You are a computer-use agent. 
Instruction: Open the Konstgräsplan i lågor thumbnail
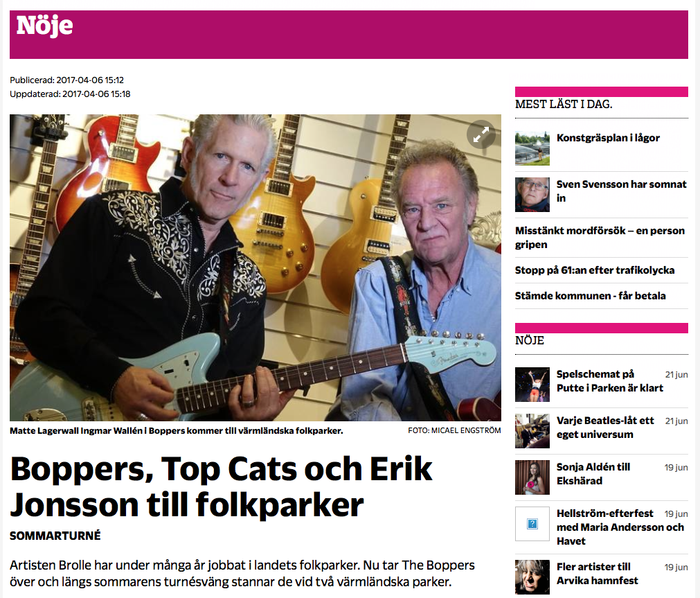point(532,148)
